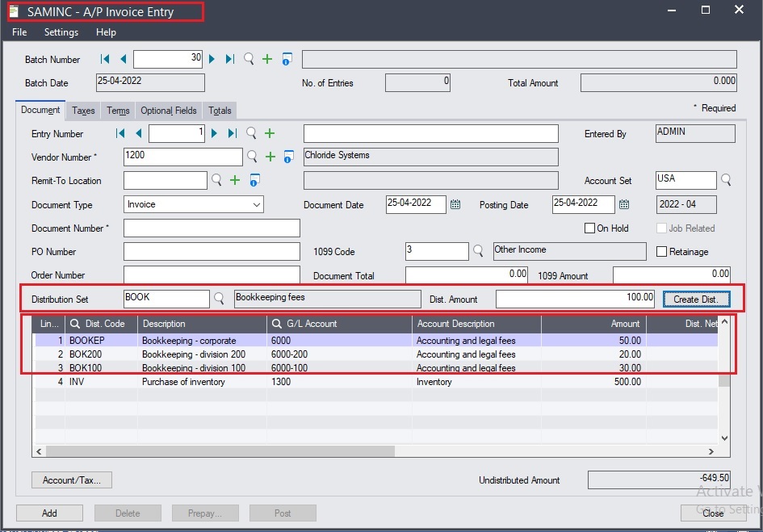Switch to the Optional Fields tab
The width and height of the screenshot is (763, 532).
169,111
